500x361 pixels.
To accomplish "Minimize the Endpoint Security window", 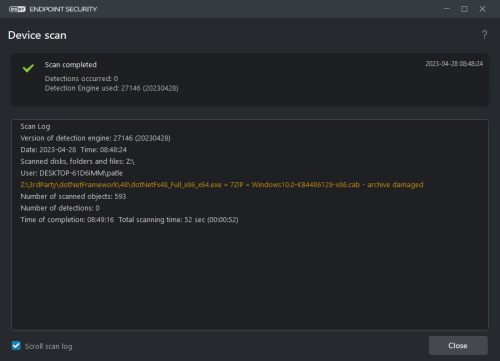I will click(x=447, y=9).
